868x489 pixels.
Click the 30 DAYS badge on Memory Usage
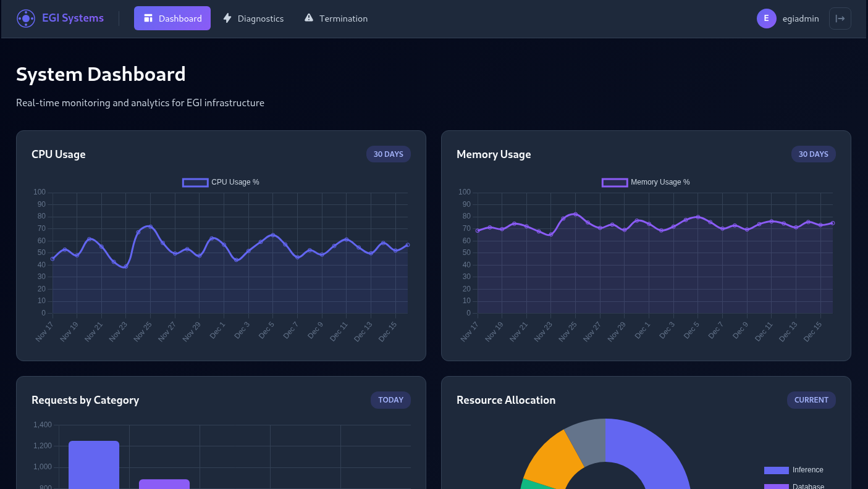(813, 154)
